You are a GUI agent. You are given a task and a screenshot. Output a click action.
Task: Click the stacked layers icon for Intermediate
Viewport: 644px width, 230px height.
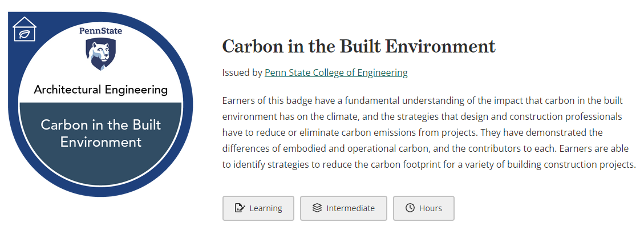(x=317, y=208)
